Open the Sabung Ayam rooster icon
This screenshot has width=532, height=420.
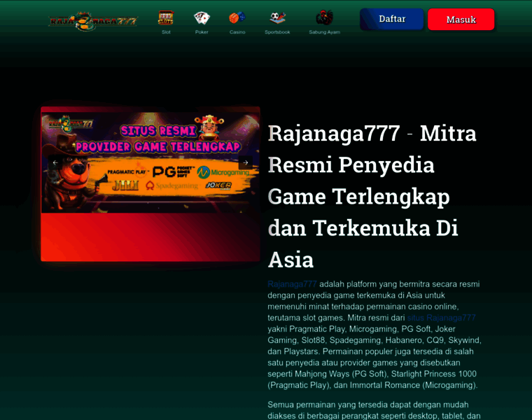(x=324, y=17)
